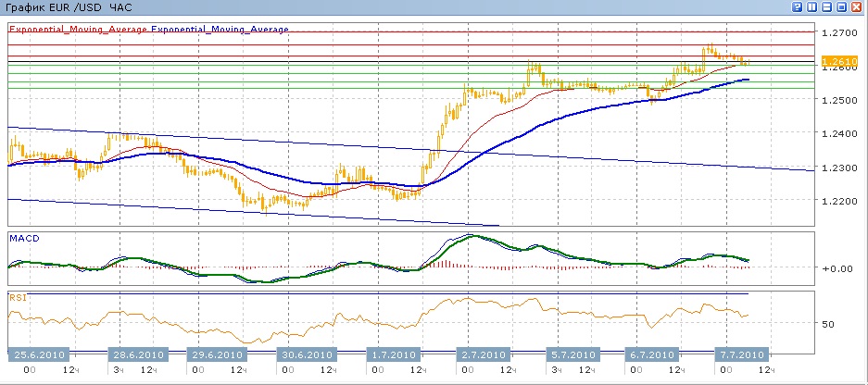Select the 30.6.2010 date marker
The image size is (868, 385).
306,354
